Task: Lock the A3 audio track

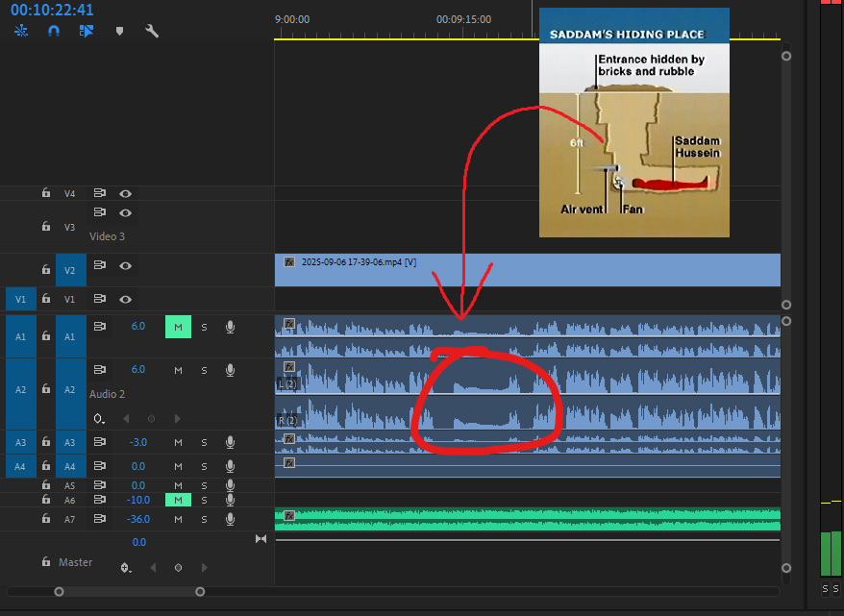Action: (45, 441)
